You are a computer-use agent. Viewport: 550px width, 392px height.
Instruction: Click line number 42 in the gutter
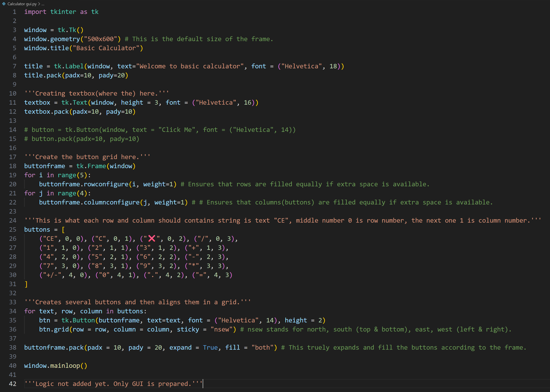click(x=12, y=384)
